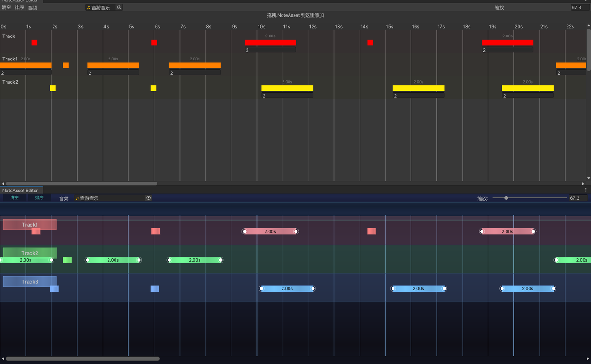Click upper editor horizontal scrollbar thumb

tap(81, 184)
